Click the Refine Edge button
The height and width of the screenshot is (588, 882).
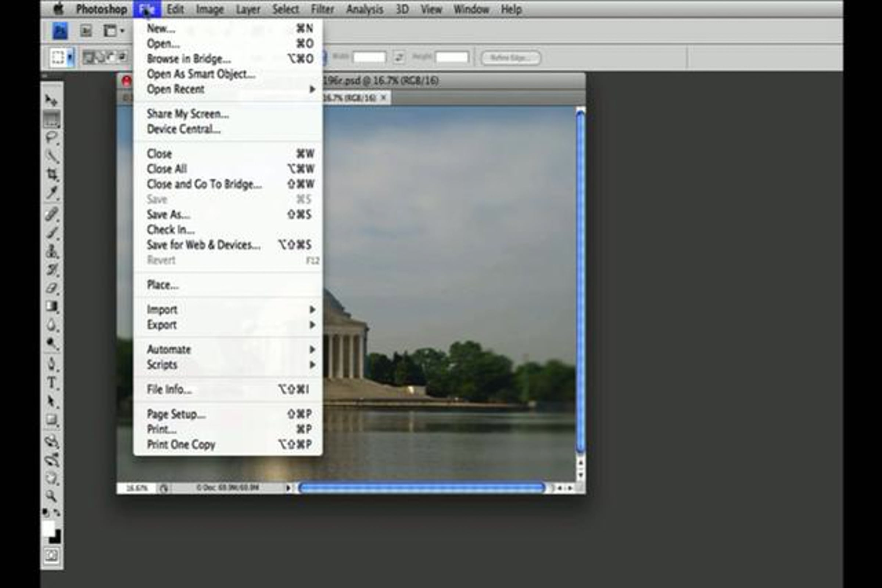point(510,58)
